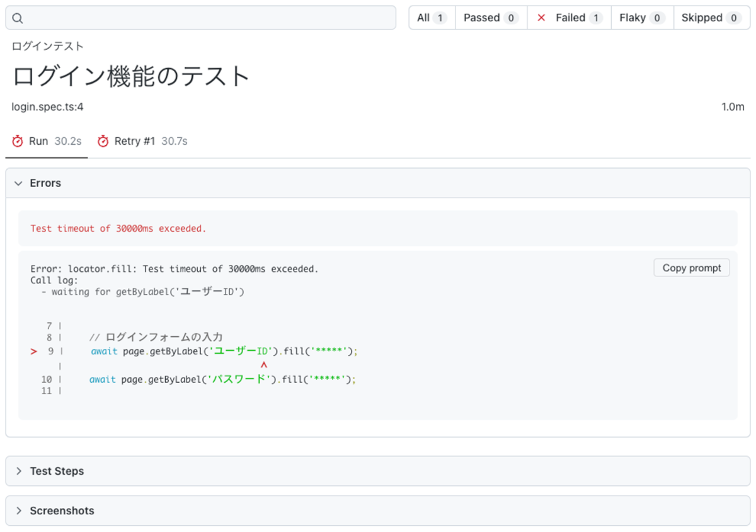
Task: Activate the Skipped tests filter
Action: pyautogui.click(x=709, y=18)
